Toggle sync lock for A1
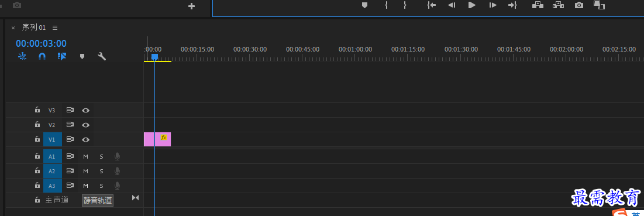Viewport: 644px width, 216px height. point(70,156)
